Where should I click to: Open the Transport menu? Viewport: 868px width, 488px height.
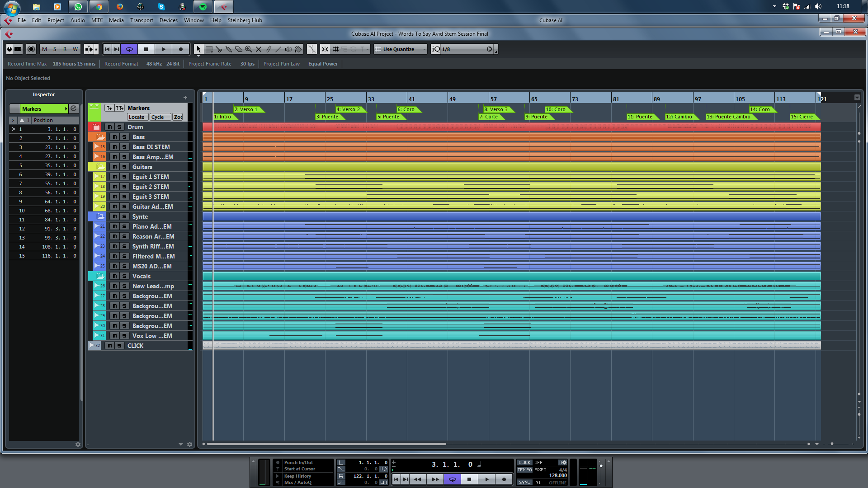(142, 20)
